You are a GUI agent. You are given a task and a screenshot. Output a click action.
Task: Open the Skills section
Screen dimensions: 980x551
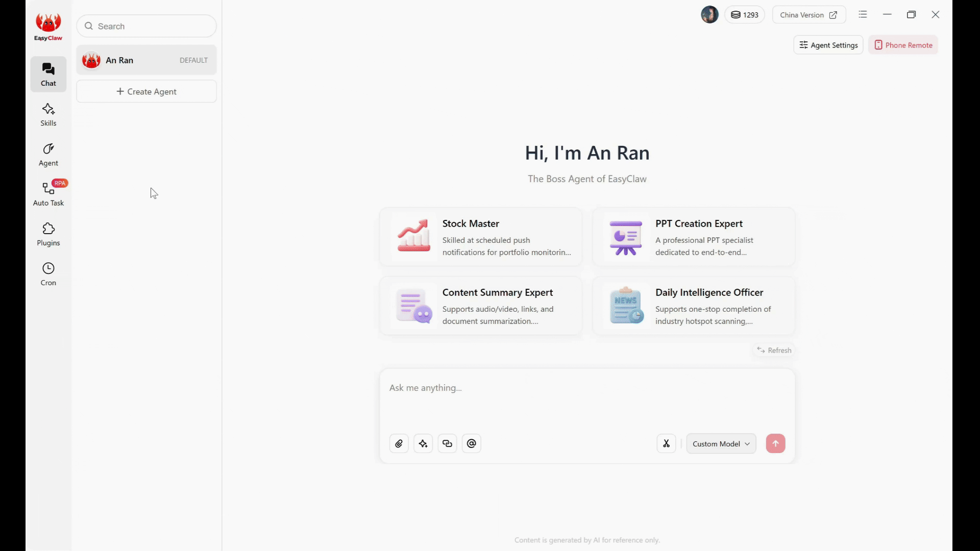pos(48,115)
